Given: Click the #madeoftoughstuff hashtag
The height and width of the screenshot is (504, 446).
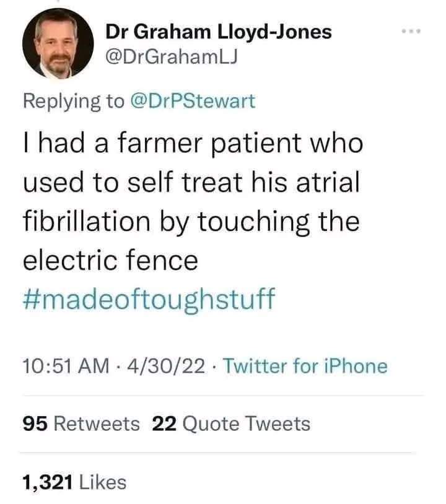Looking at the screenshot, I should [148, 299].
